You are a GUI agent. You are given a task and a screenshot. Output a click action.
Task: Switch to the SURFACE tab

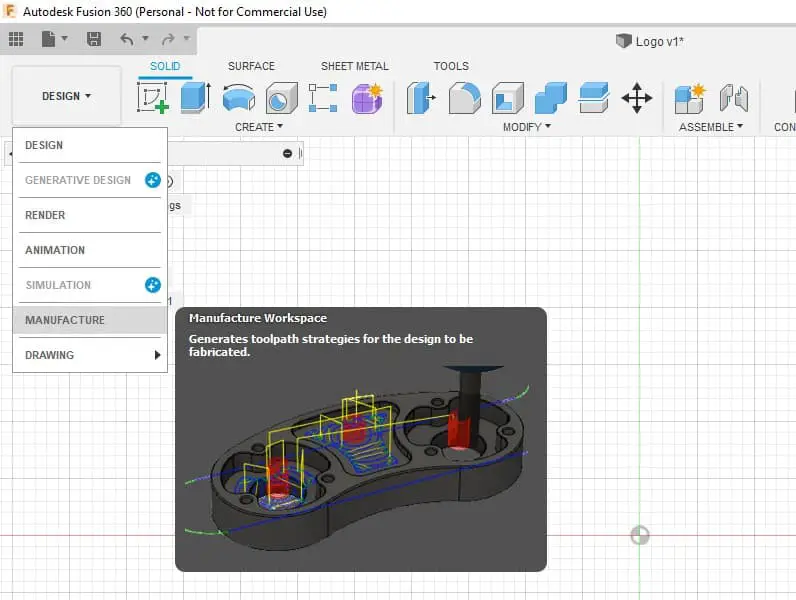[x=251, y=66]
